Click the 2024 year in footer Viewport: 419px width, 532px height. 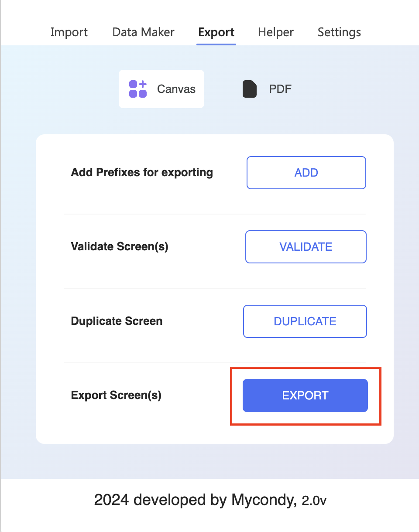(x=111, y=500)
